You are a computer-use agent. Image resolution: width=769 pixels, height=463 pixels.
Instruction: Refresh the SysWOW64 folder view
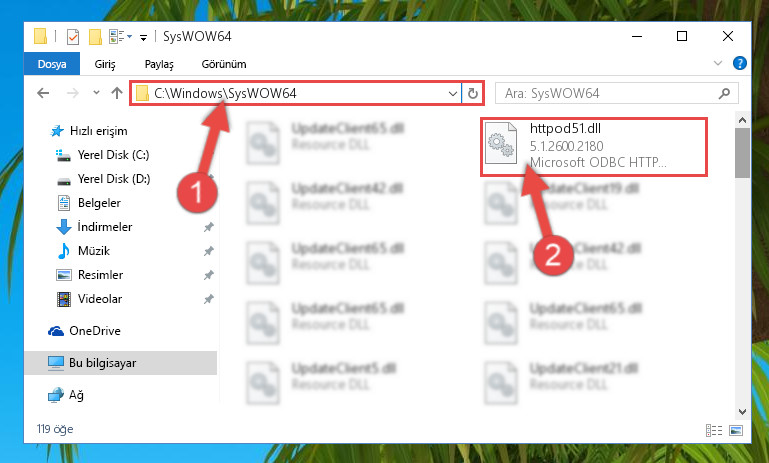click(x=472, y=93)
